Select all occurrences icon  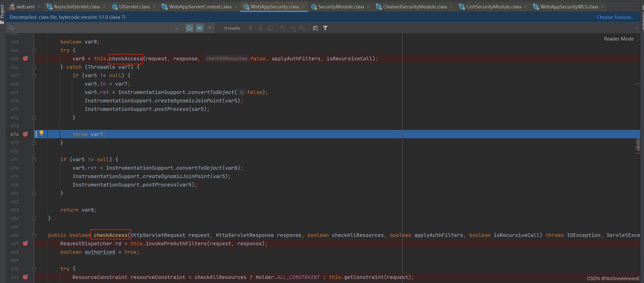[303, 28]
